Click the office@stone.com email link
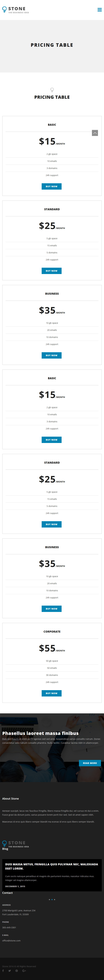Image resolution: width=104 pixels, height=980 pixels. coord(11,940)
